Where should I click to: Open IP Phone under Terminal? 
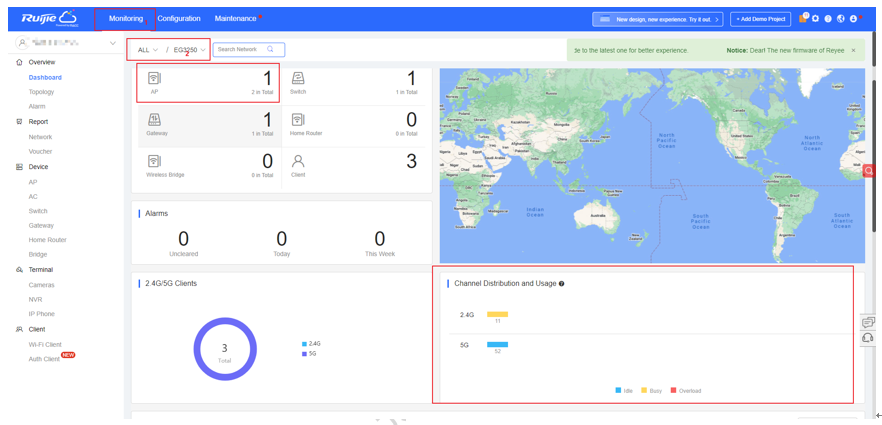42,314
